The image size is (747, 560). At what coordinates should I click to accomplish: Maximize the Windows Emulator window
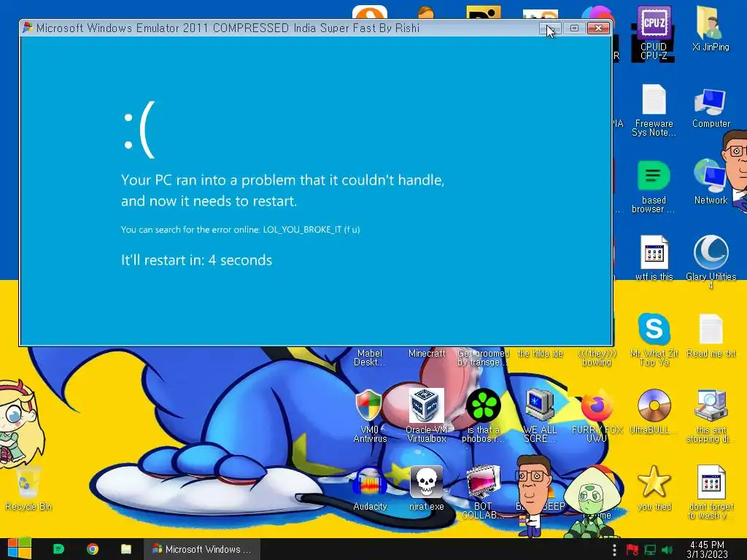pyautogui.click(x=574, y=28)
